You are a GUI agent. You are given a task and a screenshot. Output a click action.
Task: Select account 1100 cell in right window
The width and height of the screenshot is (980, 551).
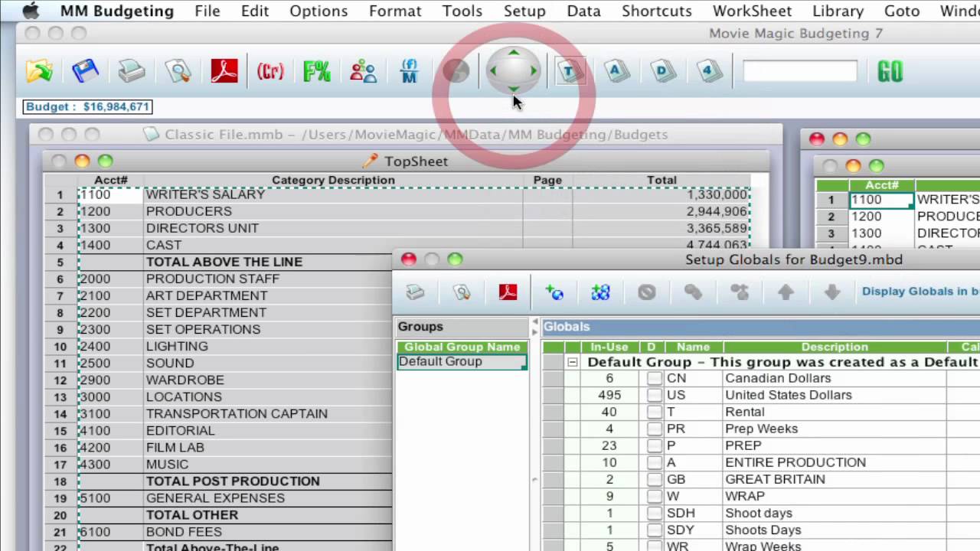pyautogui.click(x=881, y=200)
